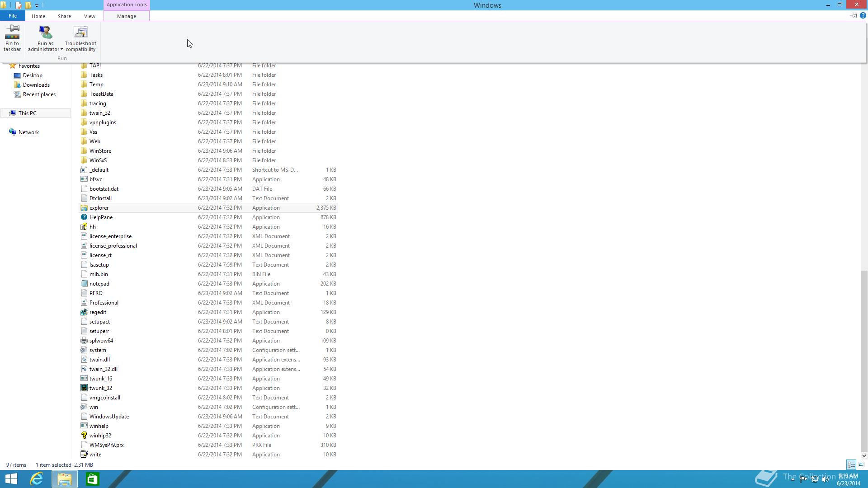Open Windows Store from taskbar

click(92, 479)
